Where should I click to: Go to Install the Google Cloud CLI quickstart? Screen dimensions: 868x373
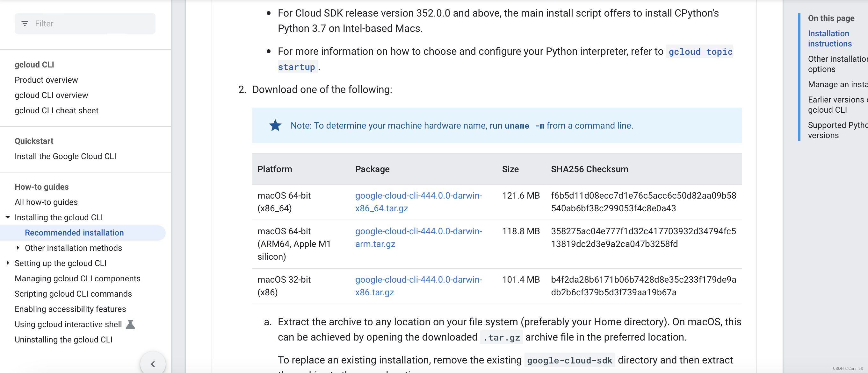tap(65, 156)
